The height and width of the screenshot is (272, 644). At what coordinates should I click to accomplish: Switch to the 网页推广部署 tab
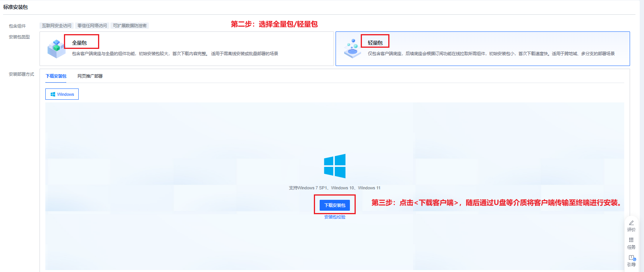pyautogui.click(x=90, y=76)
